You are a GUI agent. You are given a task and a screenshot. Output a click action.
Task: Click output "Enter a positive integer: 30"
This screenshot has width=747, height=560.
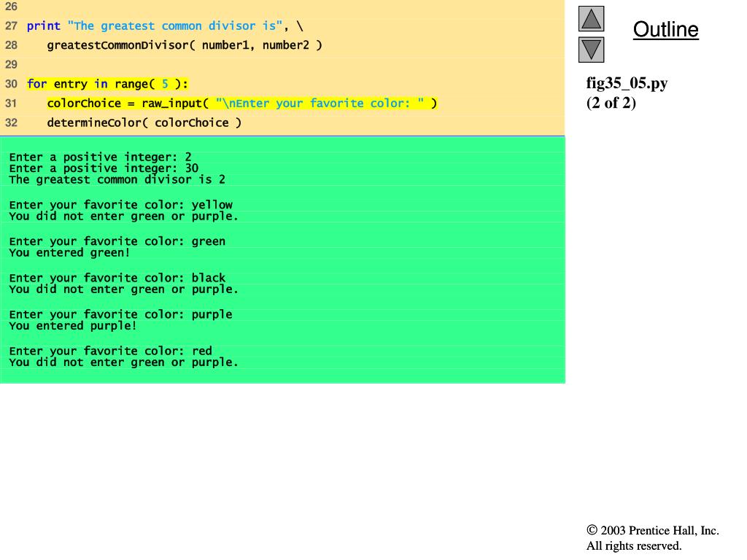[104, 168]
